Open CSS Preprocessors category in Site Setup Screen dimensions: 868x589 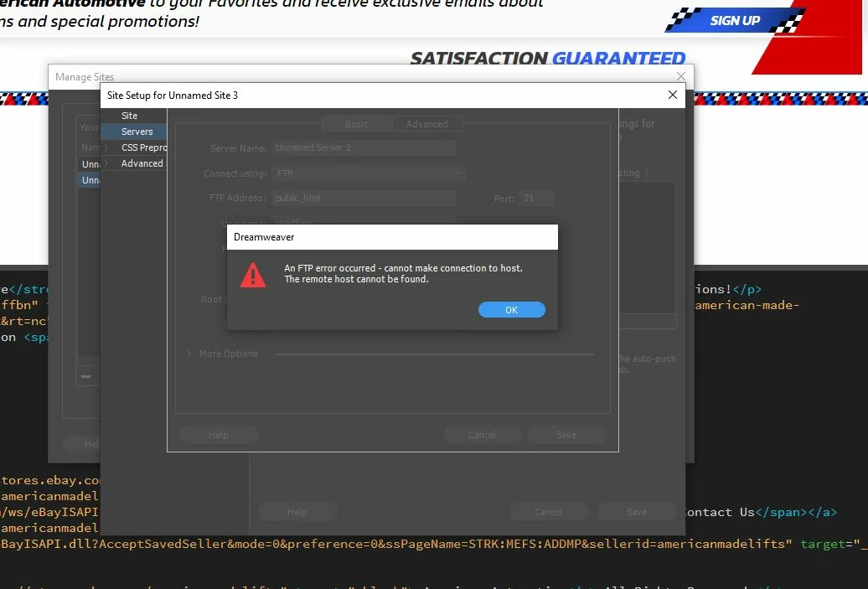pyautogui.click(x=144, y=147)
